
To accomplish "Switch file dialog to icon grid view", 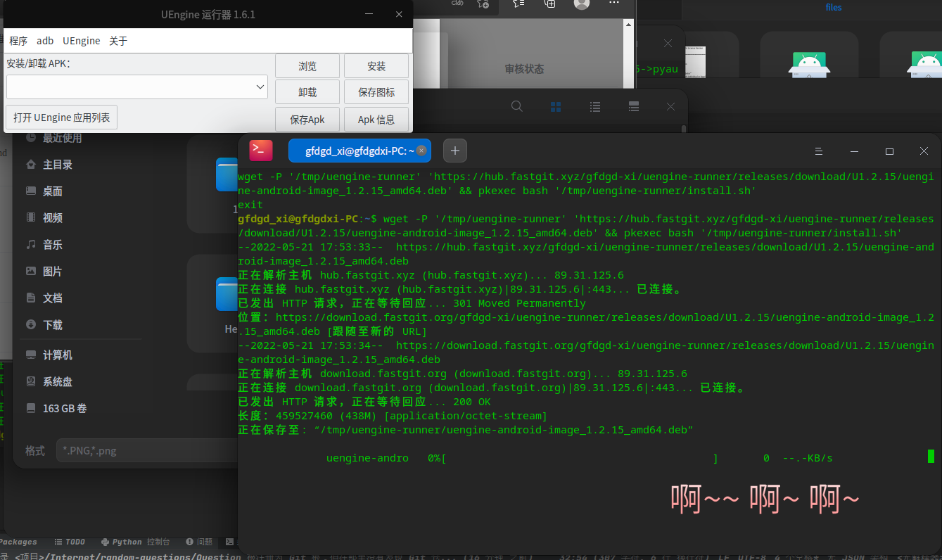I will [556, 106].
